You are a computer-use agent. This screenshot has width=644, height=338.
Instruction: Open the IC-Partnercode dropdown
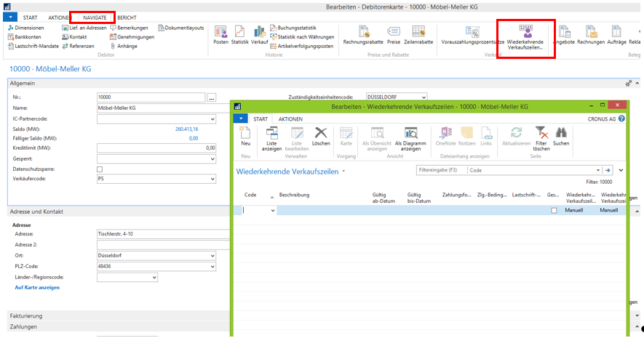click(212, 119)
